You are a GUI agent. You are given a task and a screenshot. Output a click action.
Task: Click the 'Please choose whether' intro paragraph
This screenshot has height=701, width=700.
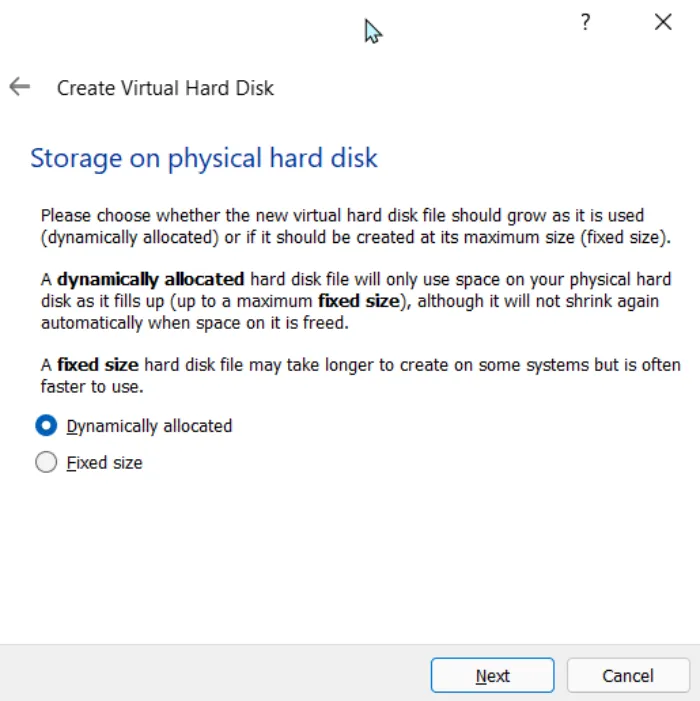[x=342, y=215]
